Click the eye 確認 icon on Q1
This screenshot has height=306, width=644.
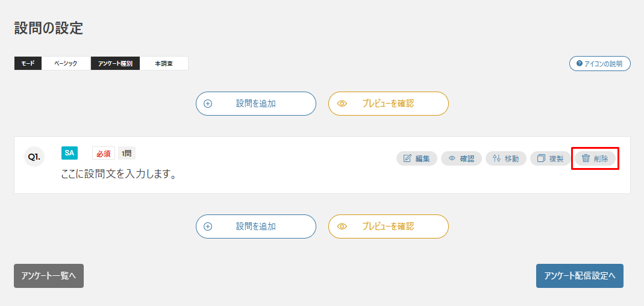tap(452, 158)
